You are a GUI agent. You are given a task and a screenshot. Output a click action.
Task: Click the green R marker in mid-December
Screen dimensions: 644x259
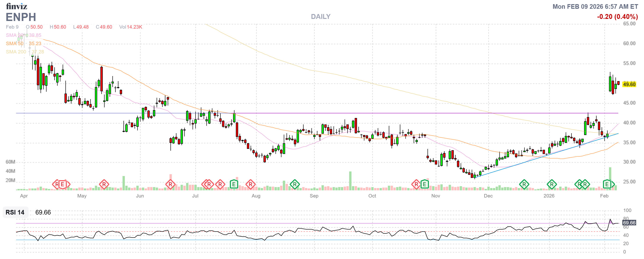click(524, 185)
